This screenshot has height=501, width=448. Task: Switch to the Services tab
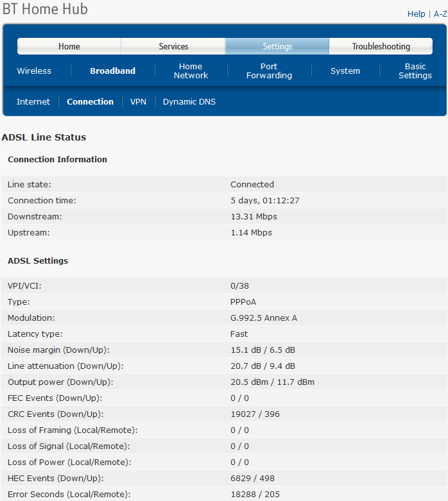[x=173, y=46]
